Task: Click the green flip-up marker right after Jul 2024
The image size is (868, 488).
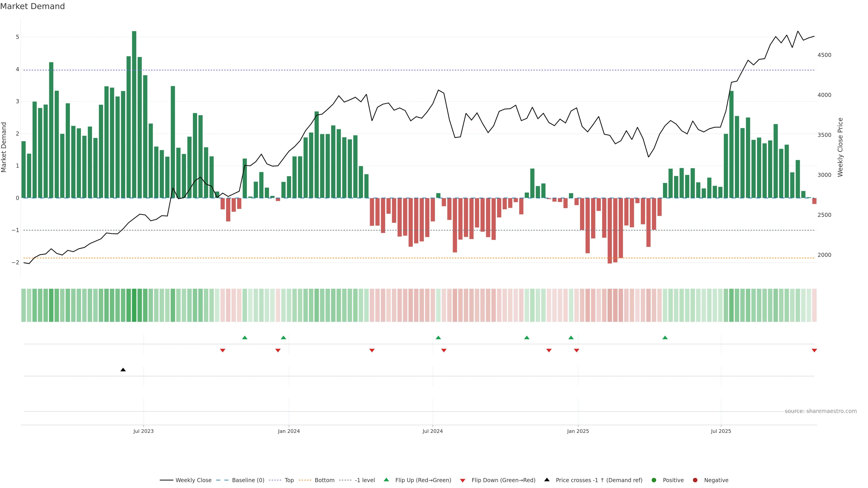Action: 438,338
